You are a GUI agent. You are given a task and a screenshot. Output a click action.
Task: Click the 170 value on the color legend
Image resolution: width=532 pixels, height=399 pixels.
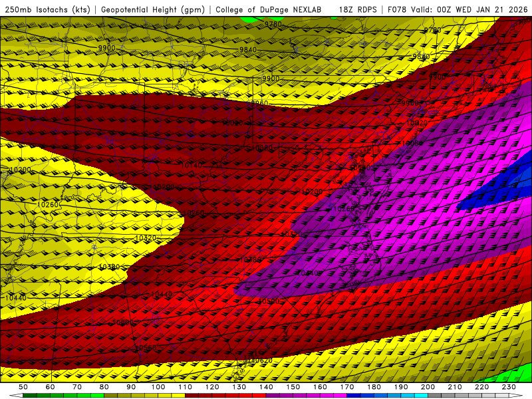[347, 387]
